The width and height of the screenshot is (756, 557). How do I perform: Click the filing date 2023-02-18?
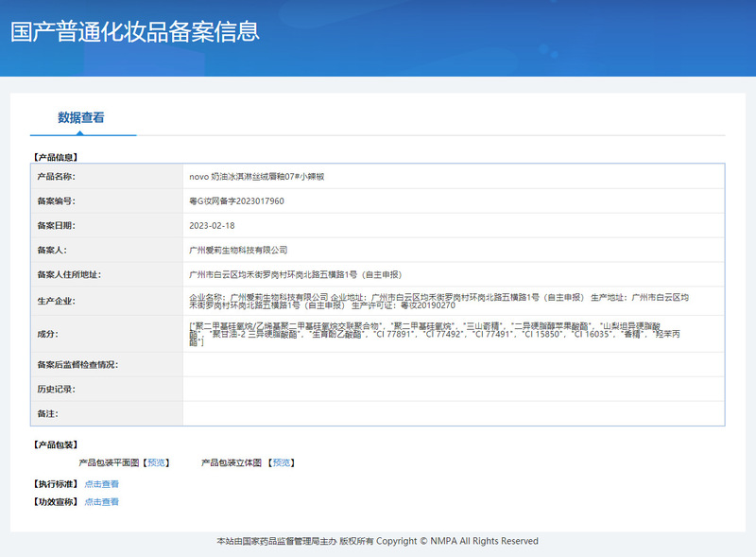pos(212,226)
